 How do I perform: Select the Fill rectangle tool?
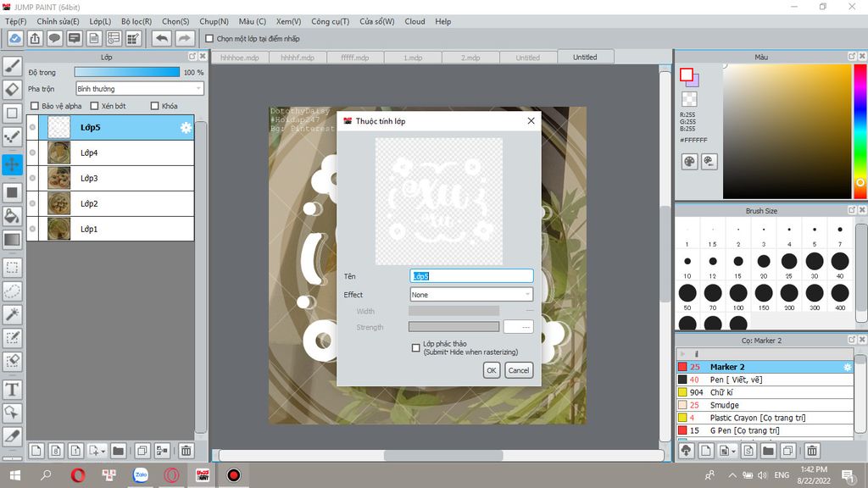point(12,192)
